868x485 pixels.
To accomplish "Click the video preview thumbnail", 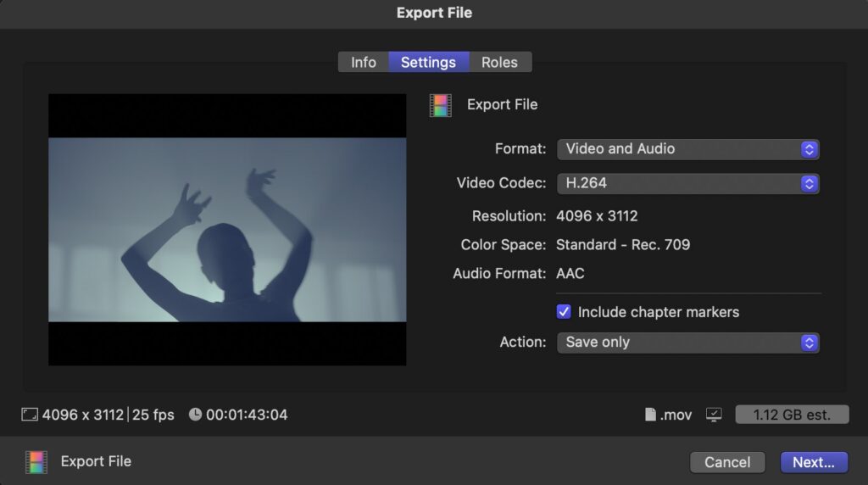I will (x=227, y=229).
